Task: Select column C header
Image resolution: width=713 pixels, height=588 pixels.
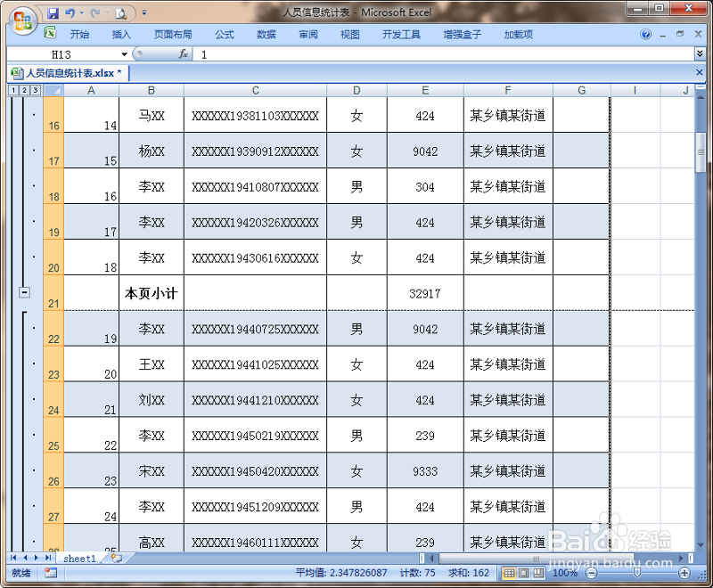Action: coord(256,90)
